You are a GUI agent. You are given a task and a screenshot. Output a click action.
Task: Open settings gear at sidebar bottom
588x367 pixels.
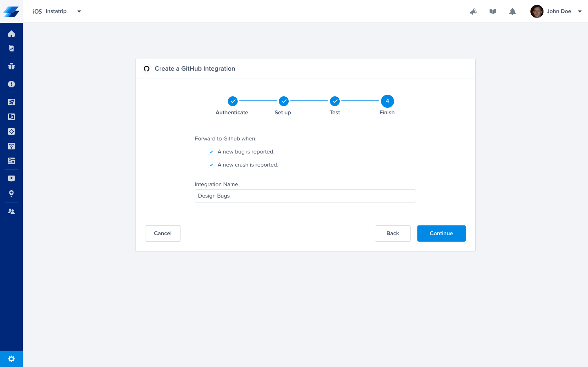click(11, 359)
